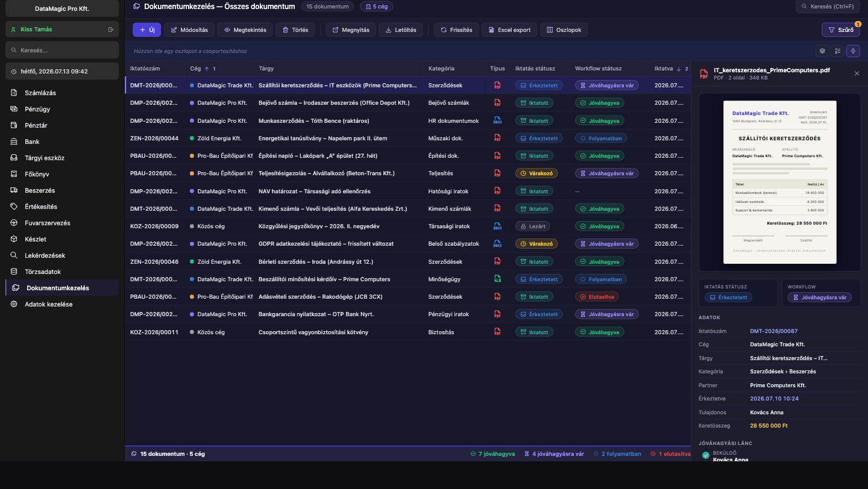Click the Adatok kezelése gear icon
The image size is (868, 489).
point(14,304)
